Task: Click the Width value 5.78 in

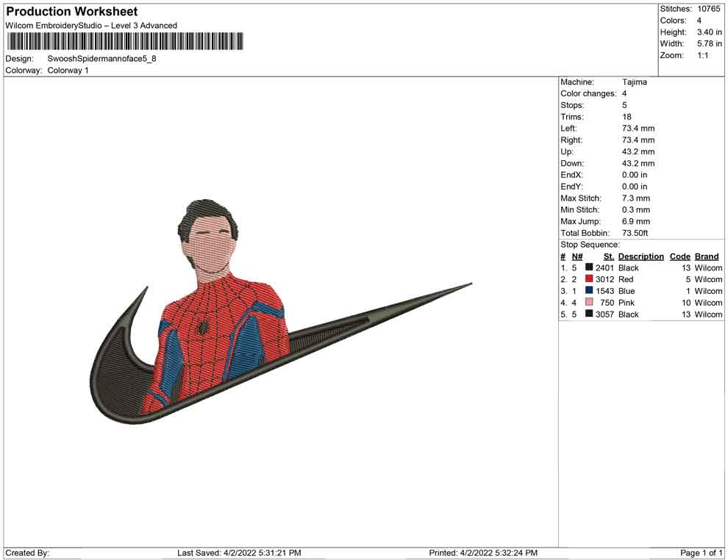Action: tap(709, 43)
